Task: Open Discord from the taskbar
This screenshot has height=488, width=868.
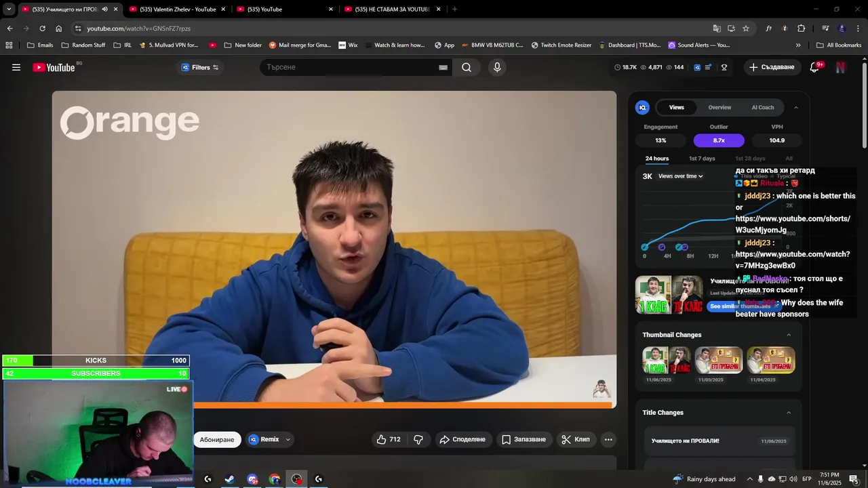Action: click(252, 479)
